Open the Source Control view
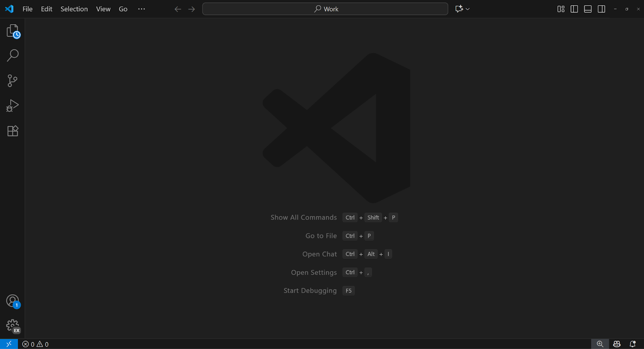This screenshot has height=349, width=644. 12,81
